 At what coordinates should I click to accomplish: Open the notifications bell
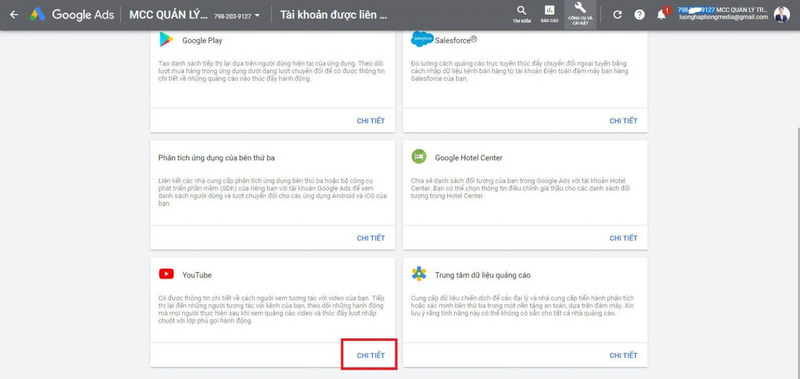pyautogui.click(x=662, y=15)
